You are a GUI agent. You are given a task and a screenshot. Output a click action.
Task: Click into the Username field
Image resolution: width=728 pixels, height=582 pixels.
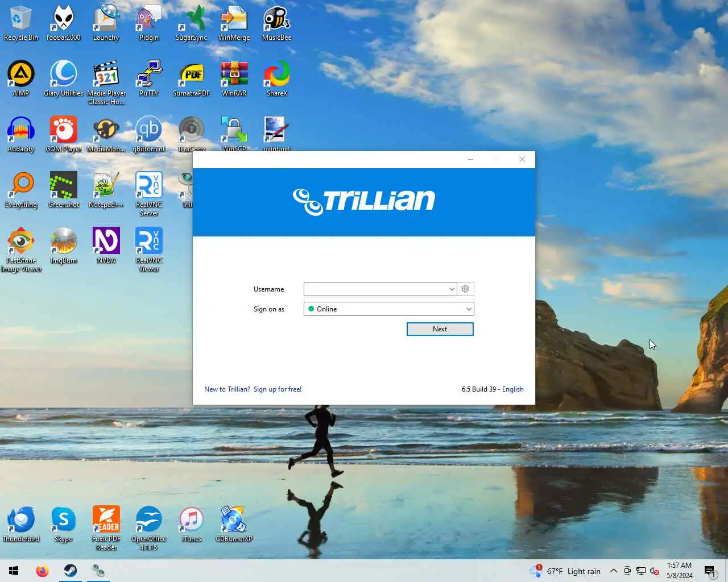(x=376, y=289)
